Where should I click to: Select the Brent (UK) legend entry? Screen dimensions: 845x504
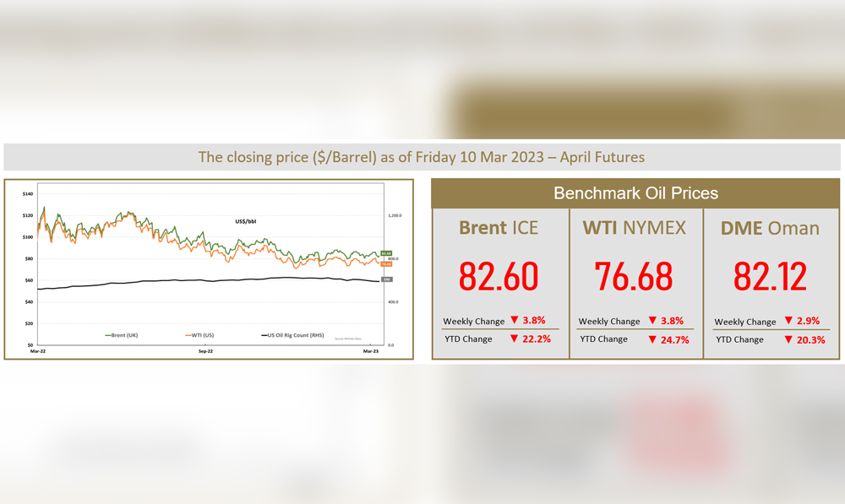(121, 335)
